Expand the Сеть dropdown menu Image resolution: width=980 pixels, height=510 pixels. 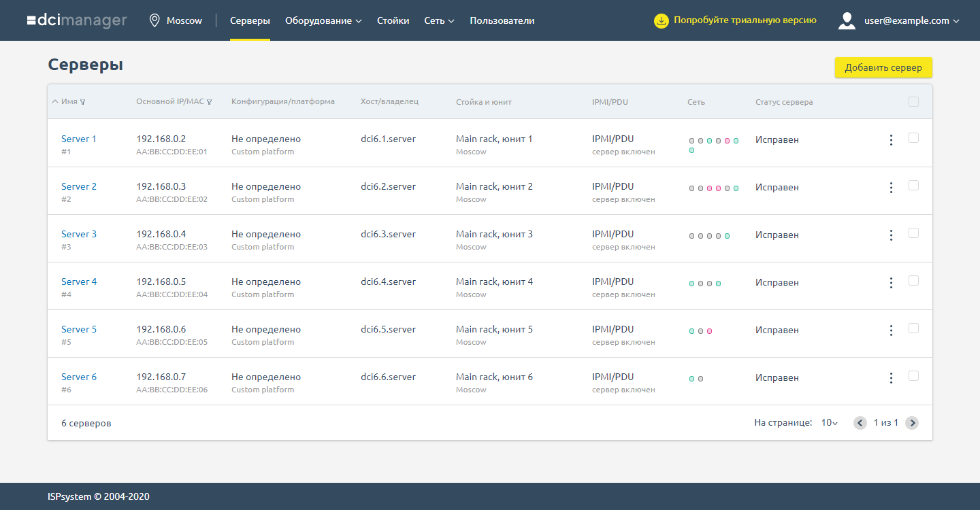point(439,20)
